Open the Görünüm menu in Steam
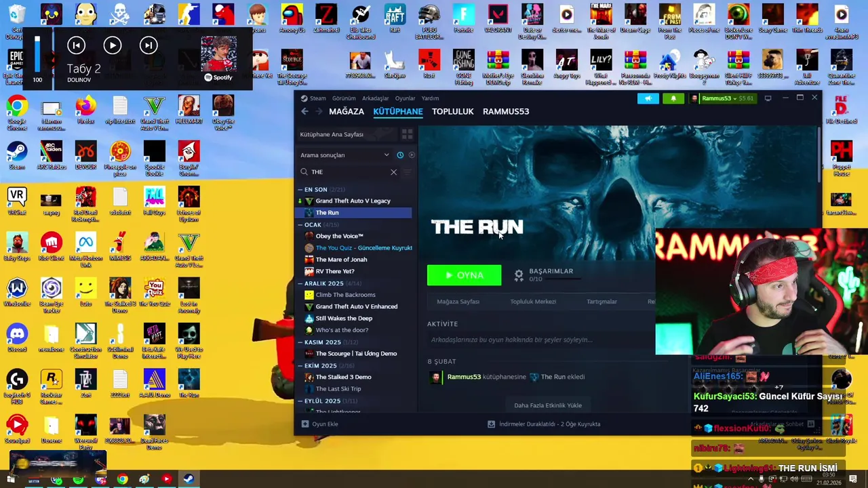 pyautogui.click(x=344, y=98)
